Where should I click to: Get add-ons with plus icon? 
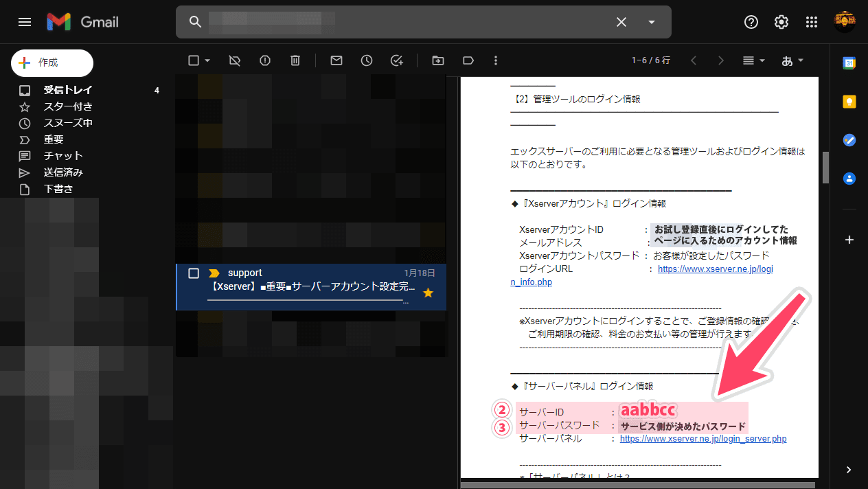pos(849,240)
